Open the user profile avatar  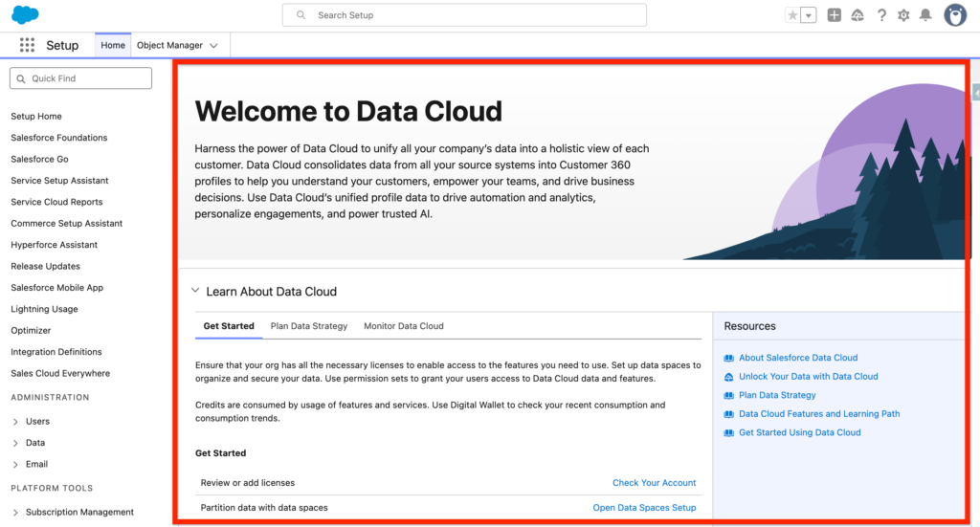(955, 15)
